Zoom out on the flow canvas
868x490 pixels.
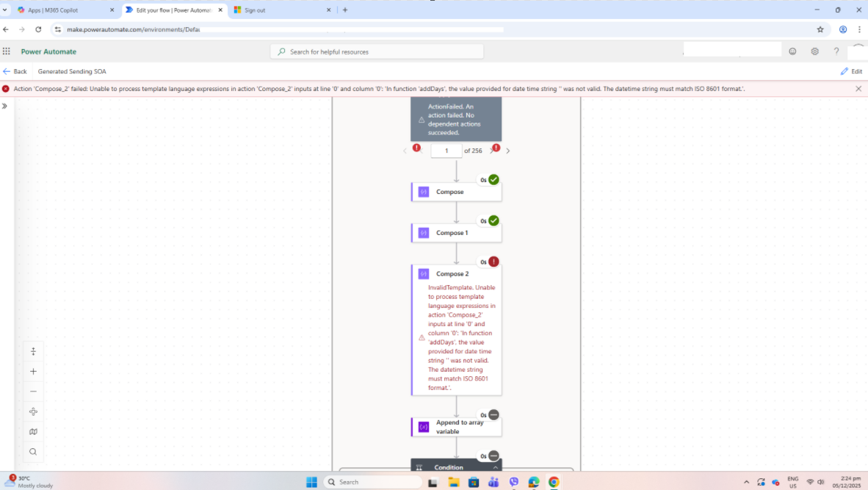[33, 392]
